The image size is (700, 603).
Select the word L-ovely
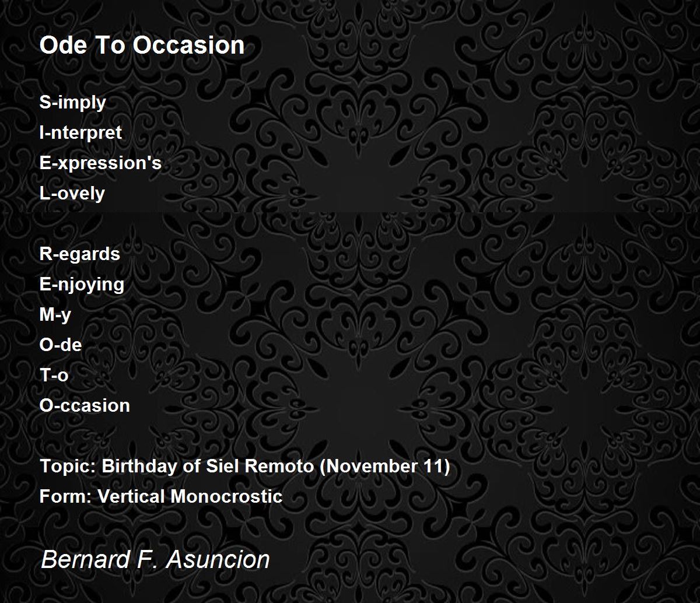coord(72,194)
